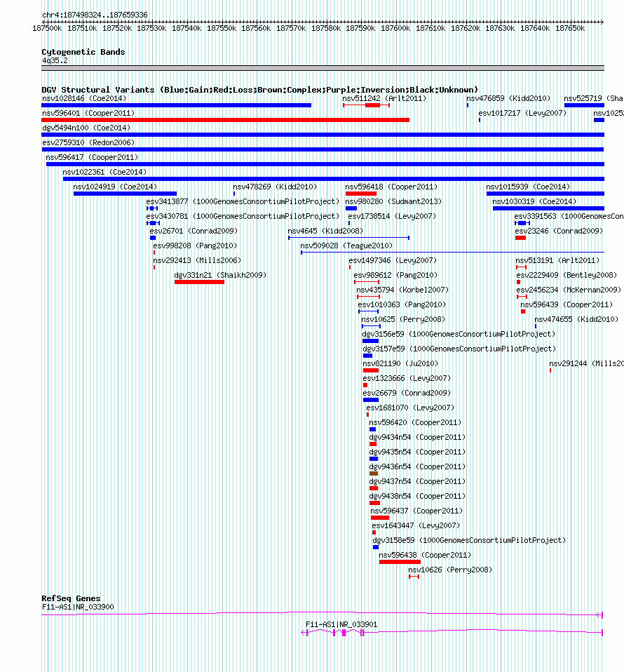Image resolution: width=624 pixels, height=672 pixels.
Task: Click nsv513191 (Arlt2011) label
Action: click(x=557, y=260)
